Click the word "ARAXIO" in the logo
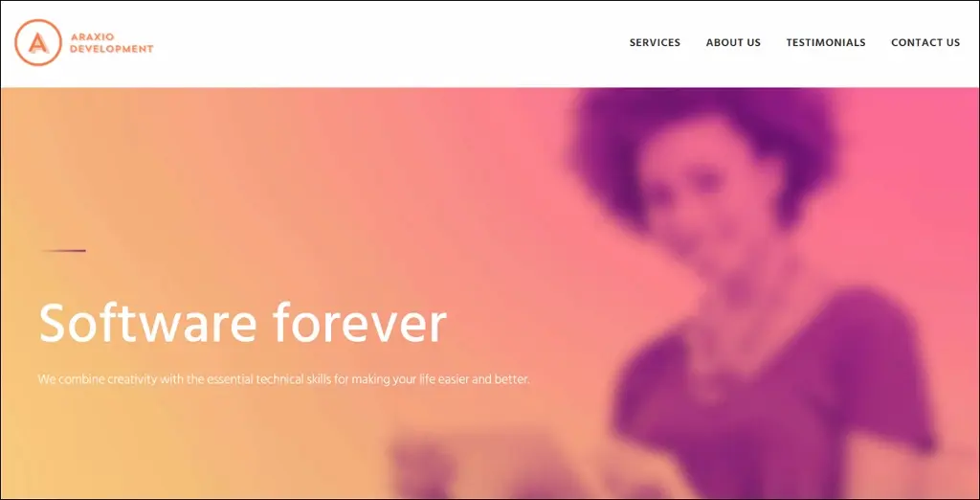 [x=92, y=37]
